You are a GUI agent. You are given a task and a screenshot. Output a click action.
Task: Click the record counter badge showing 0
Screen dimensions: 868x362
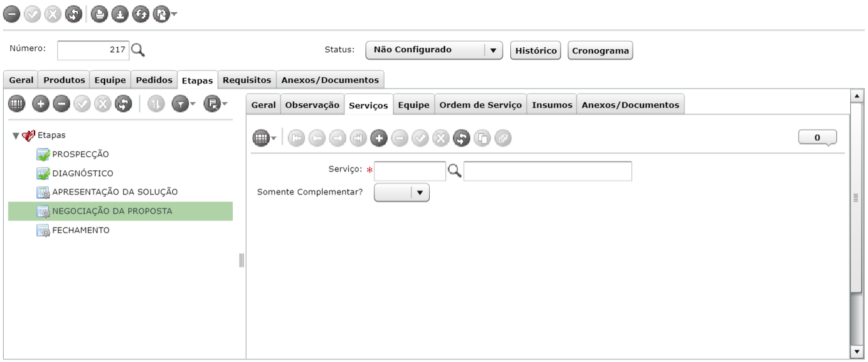click(x=817, y=137)
